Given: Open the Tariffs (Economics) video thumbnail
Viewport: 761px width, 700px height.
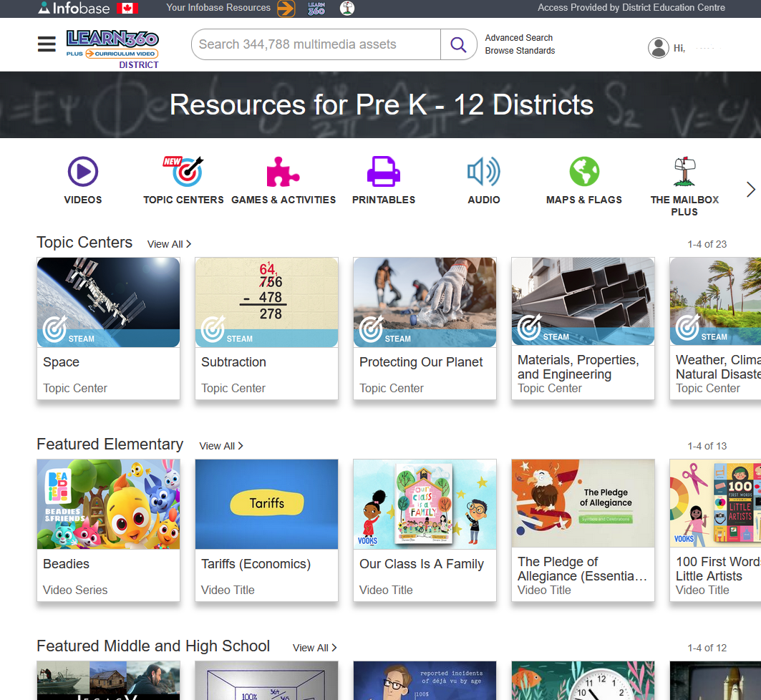Looking at the screenshot, I should coord(266,504).
